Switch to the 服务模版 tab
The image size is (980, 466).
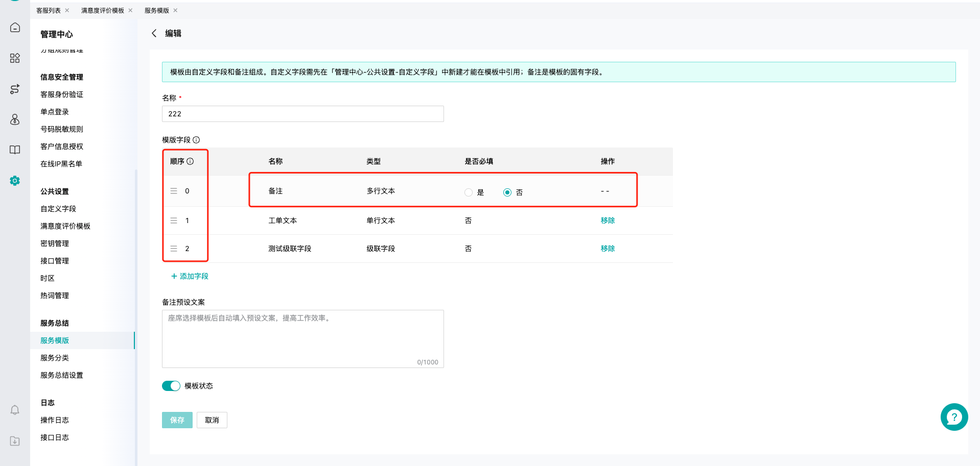[157, 10]
